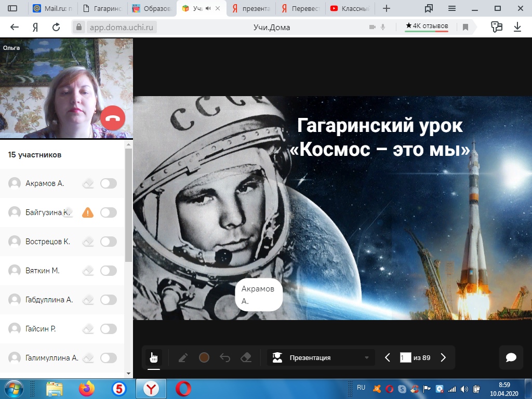Image resolution: width=532 pixels, height=399 pixels.
Task: Clear drawings for Вяткин М.
Action: [x=88, y=271]
